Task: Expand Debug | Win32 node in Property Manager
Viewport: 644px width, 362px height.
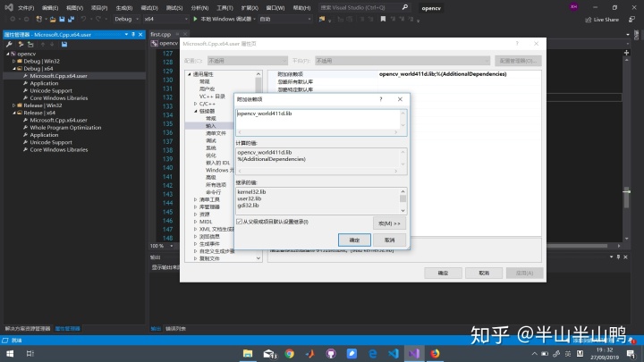Action: [14, 61]
